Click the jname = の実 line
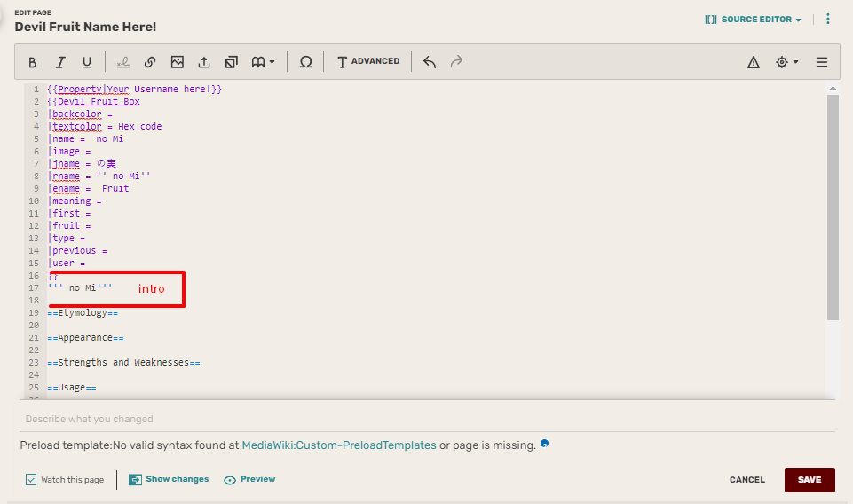Viewport: 853px width, 504px height. [82, 163]
